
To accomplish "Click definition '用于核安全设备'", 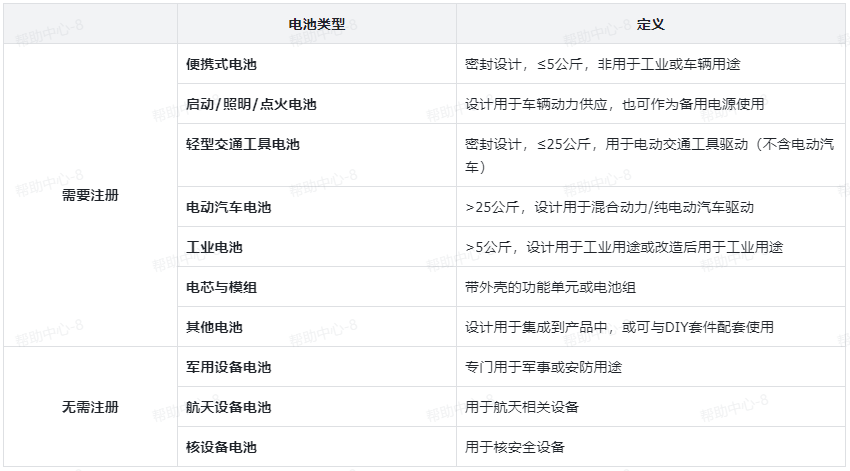I will click(x=515, y=447).
